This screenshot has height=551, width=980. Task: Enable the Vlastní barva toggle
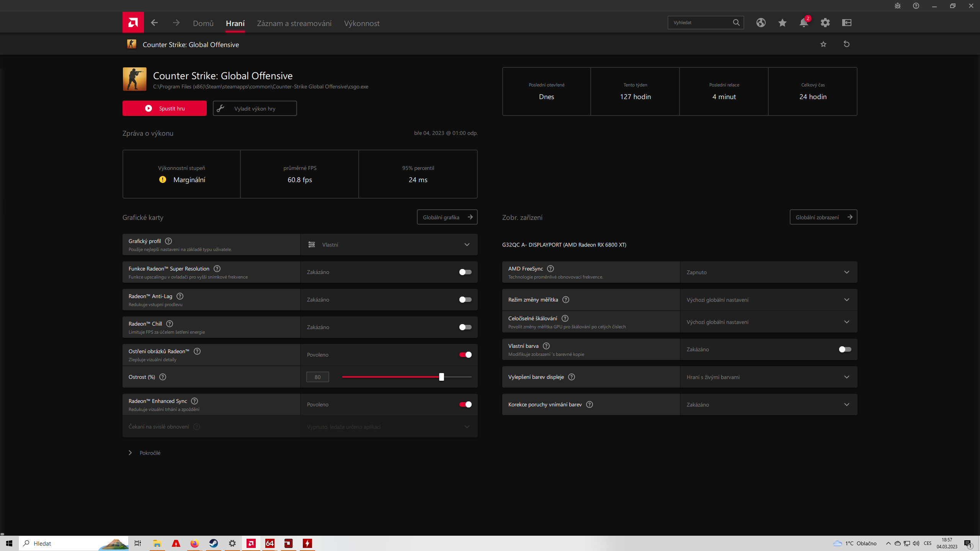point(845,349)
